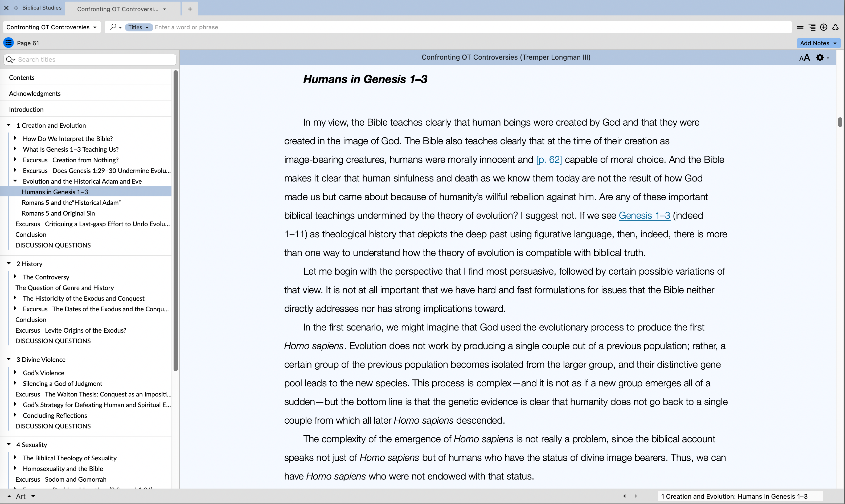
Task: Add a new tab with plus button
Action: [x=190, y=9]
